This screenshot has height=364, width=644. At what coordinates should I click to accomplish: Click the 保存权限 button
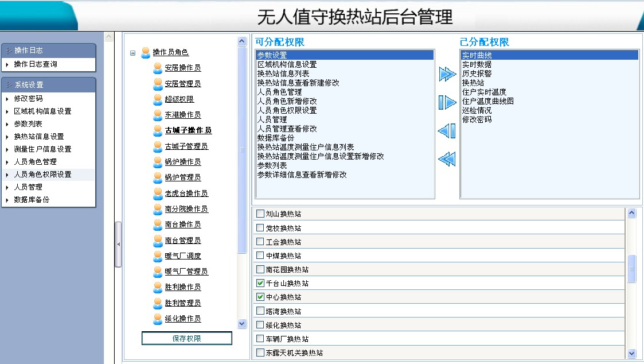(187, 339)
